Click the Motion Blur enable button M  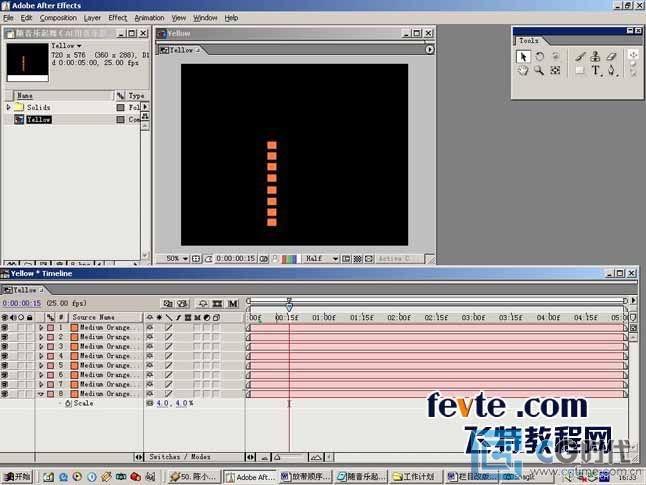233,304
